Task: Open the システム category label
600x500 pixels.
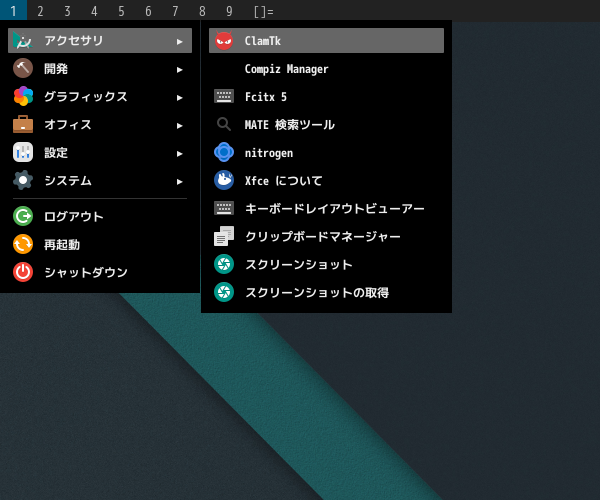Action: [68, 181]
